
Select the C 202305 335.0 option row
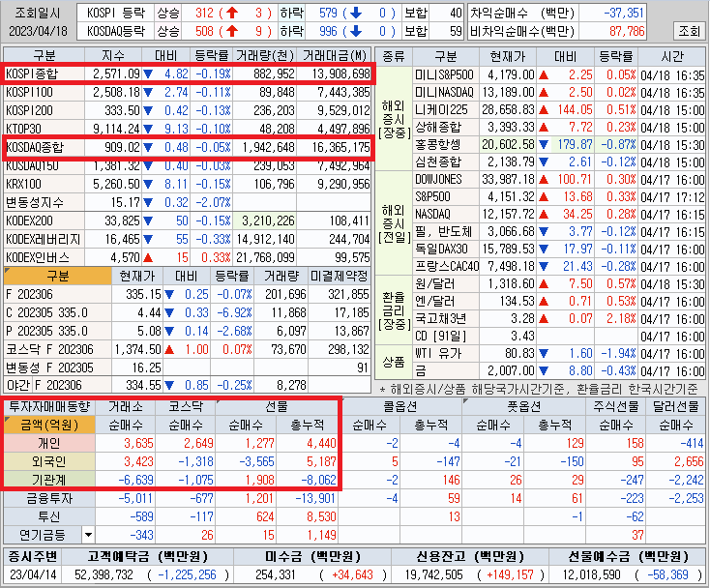pyautogui.click(x=187, y=312)
